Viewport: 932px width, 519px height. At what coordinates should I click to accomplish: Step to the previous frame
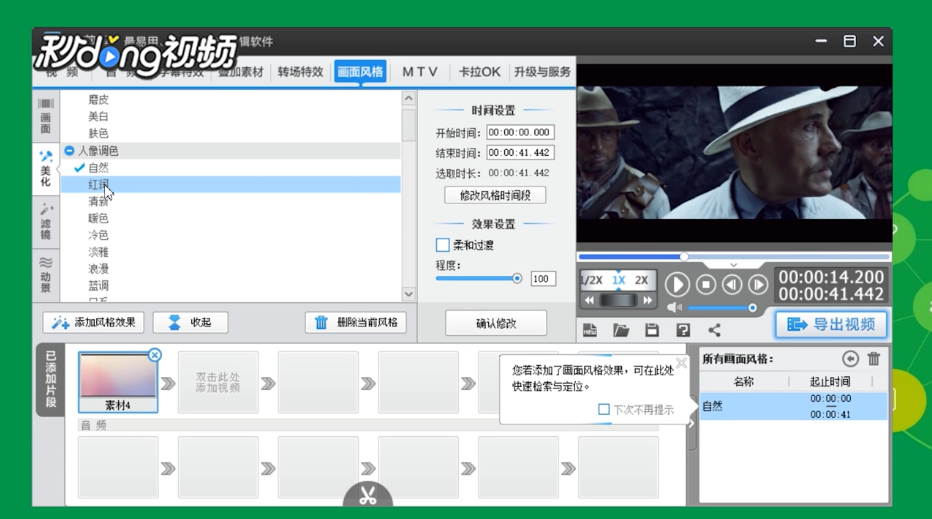click(732, 285)
